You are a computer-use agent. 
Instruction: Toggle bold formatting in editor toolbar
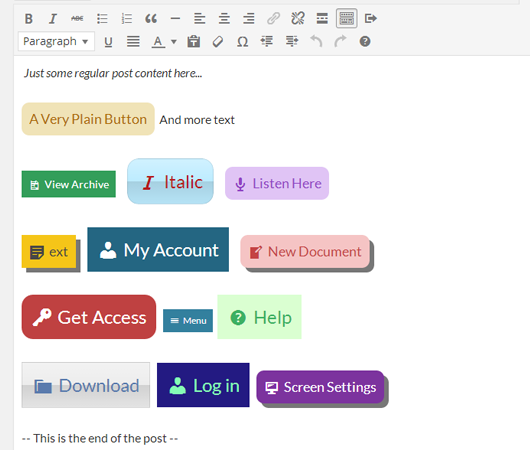29,18
